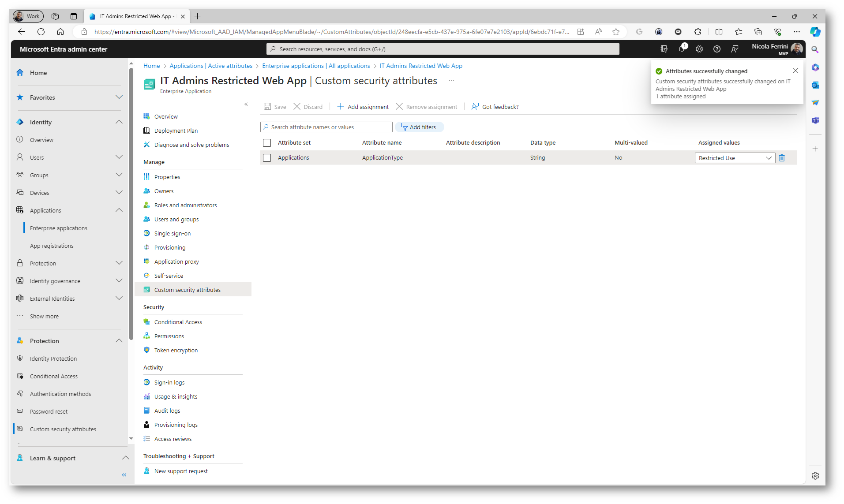
Task: Dismiss the Attributes successfully changed notification
Action: (x=795, y=71)
